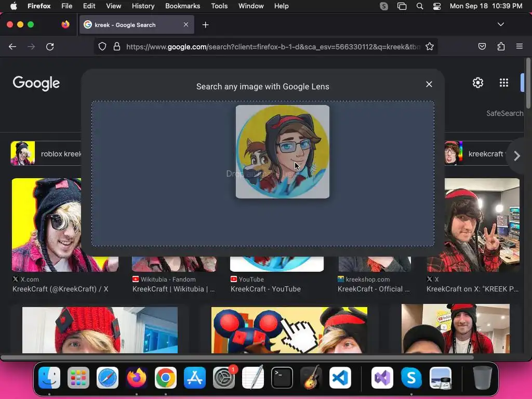This screenshot has width=532, height=399.
Task: Reload the current page
Action: [x=50, y=46]
